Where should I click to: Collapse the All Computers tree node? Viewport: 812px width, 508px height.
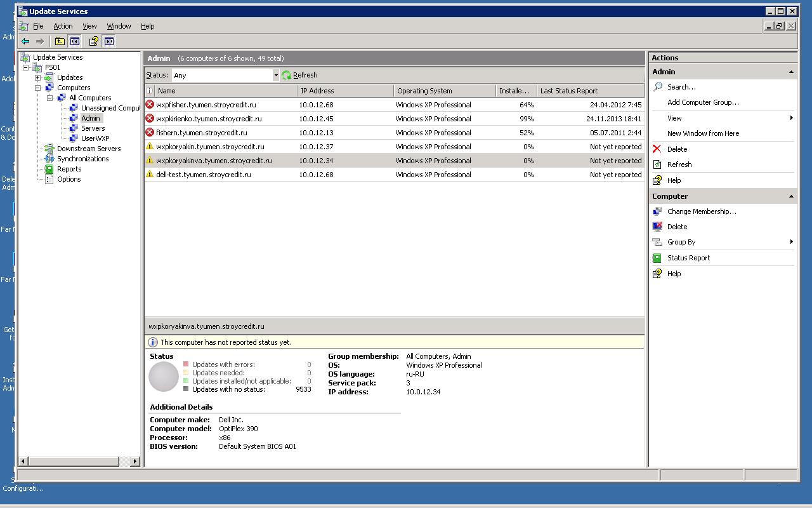pos(50,98)
